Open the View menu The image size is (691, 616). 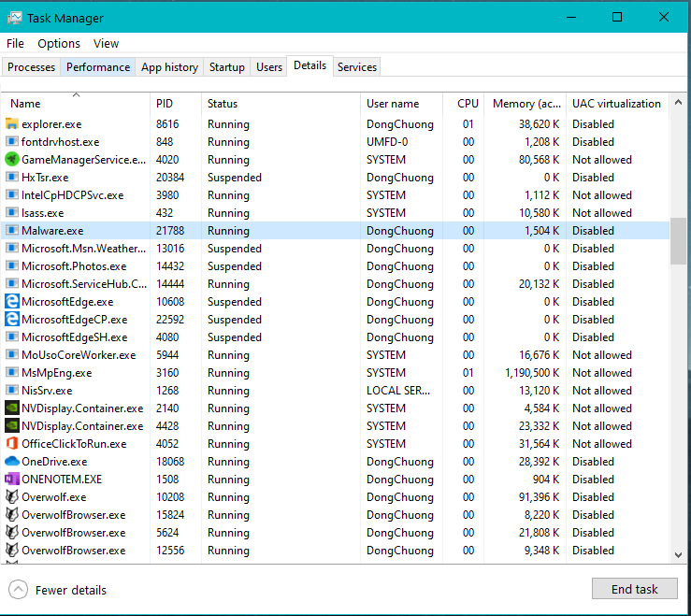[106, 44]
